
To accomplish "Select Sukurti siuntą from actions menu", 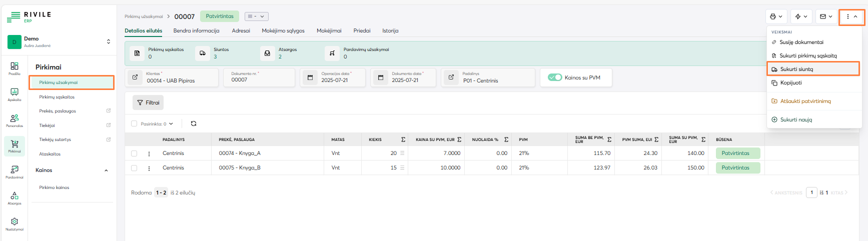I will [796, 69].
